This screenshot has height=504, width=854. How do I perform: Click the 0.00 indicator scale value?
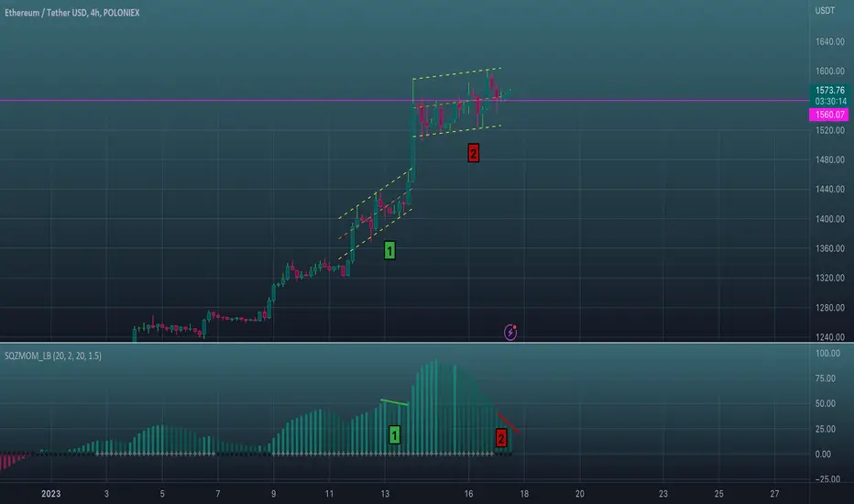pos(823,454)
